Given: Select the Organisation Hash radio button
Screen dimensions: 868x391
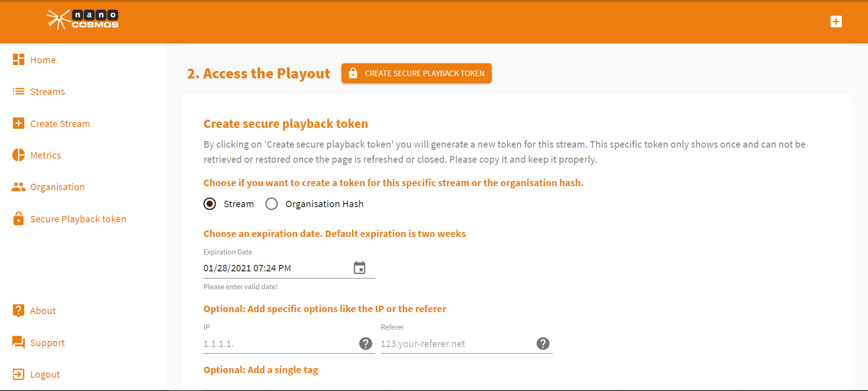Looking at the screenshot, I should (x=272, y=204).
